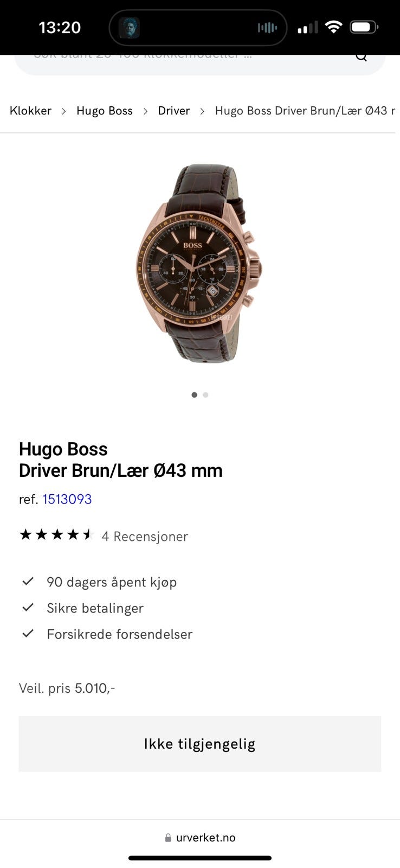Image resolution: width=400 pixels, height=868 pixels.
Task: Tap the checkmark by Sikre betalinger
Action: [x=28, y=608]
